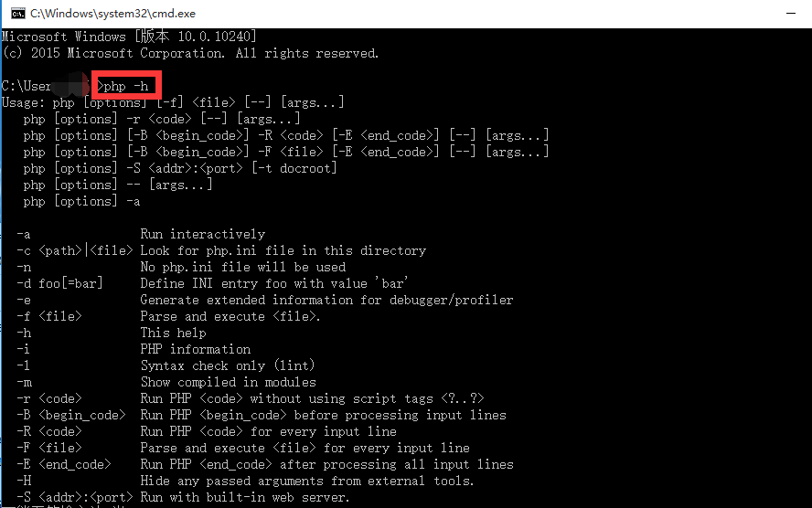This screenshot has width=812, height=508.
Task: Click 'Show compiled in modules' text
Action: pyautogui.click(x=228, y=382)
